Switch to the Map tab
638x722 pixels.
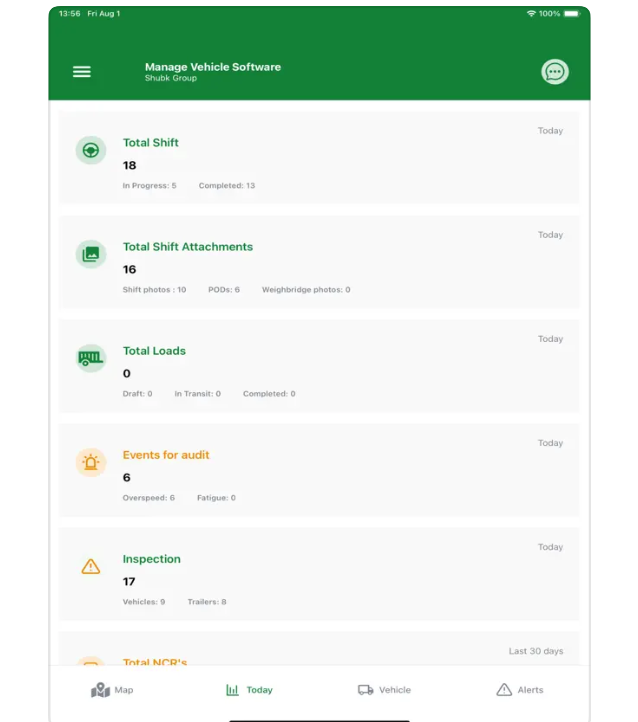(112, 690)
